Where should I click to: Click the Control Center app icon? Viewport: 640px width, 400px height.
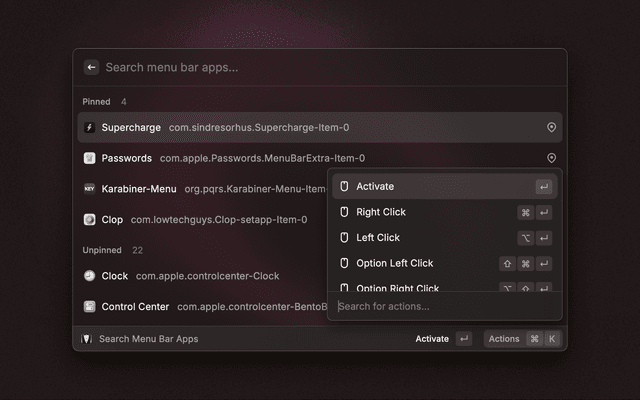pyautogui.click(x=89, y=307)
